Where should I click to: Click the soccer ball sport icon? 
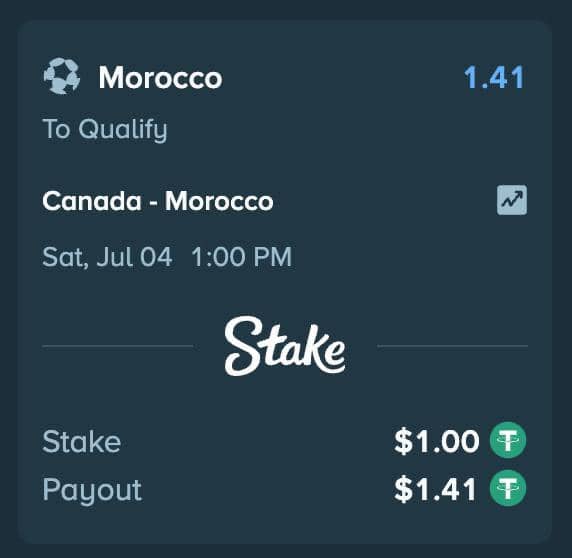pyautogui.click(x=62, y=76)
